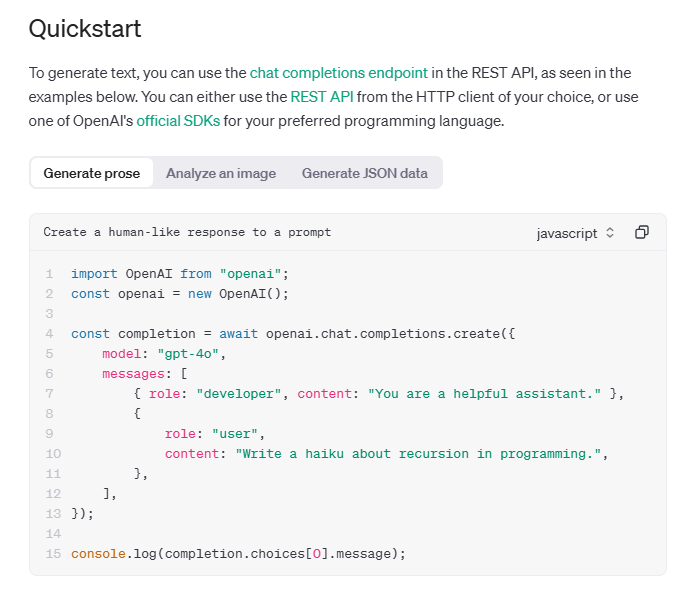Open the Generate JSON data tab

364,173
